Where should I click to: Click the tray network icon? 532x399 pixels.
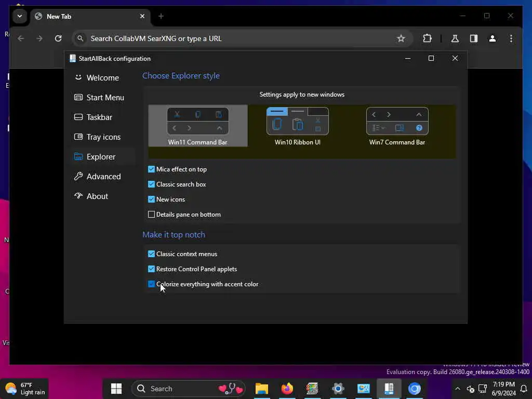tap(483, 389)
